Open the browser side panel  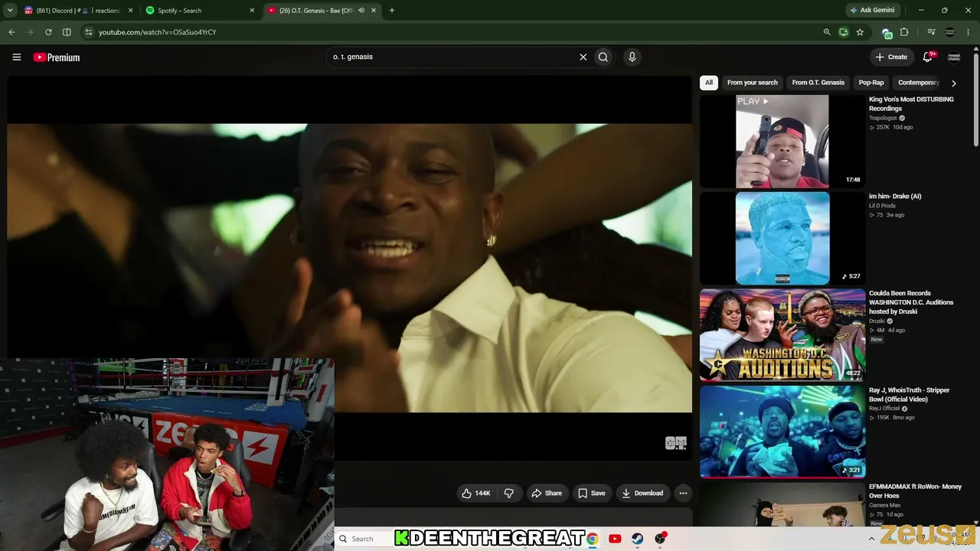pos(67,32)
